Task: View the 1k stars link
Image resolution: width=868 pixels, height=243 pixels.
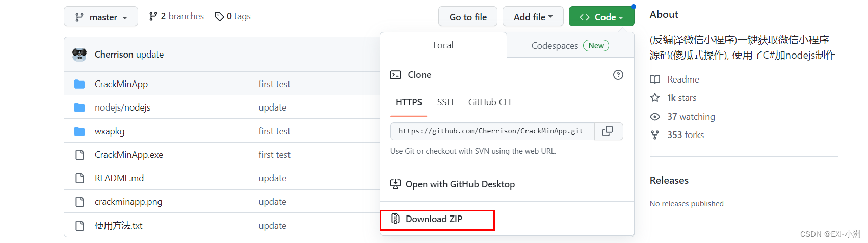Action: (681, 98)
